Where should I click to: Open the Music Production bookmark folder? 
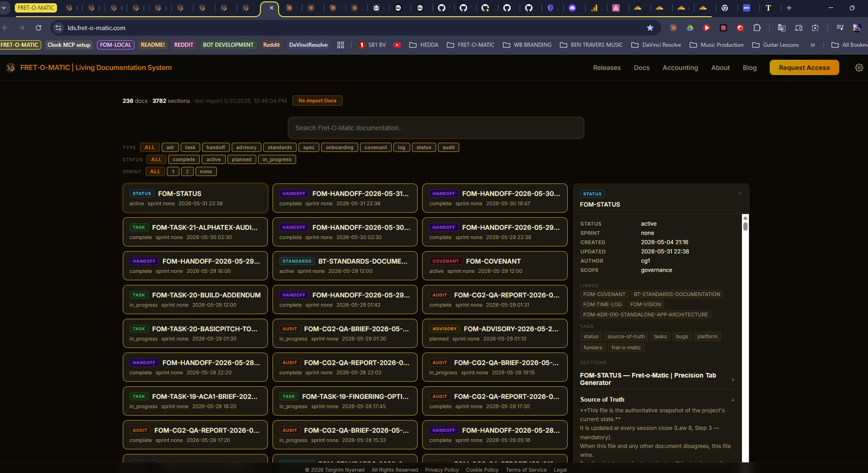pyautogui.click(x=716, y=45)
